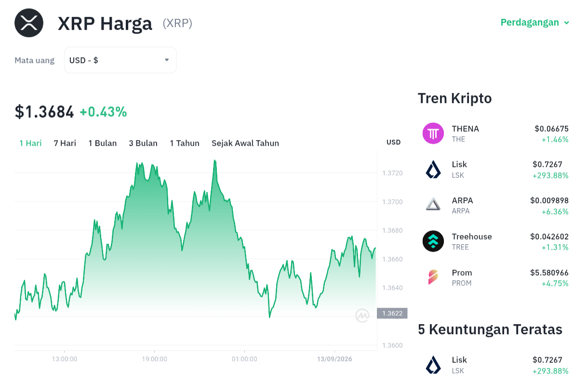Click the 1.3622 price marker on the axis
The width and height of the screenshot is (588, 379).
[392, 314]
